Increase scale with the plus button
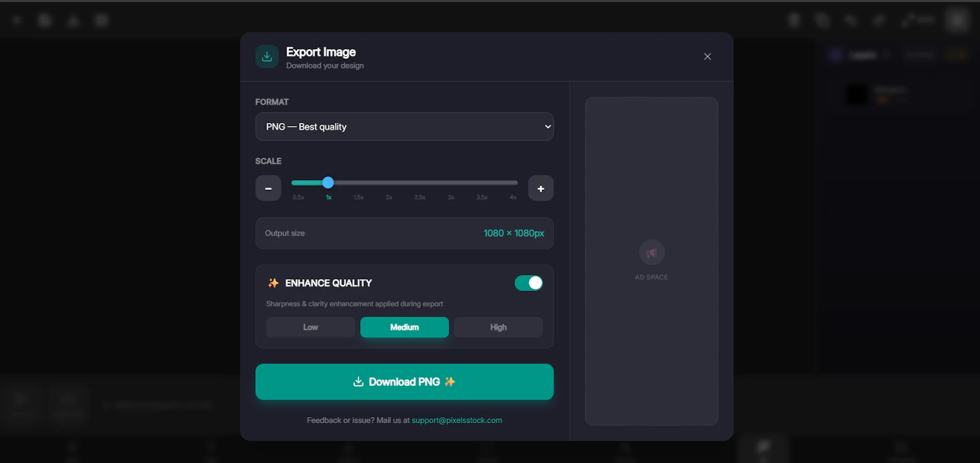Image resolution: width=980 pixels, height=463 pixels. 541,188
